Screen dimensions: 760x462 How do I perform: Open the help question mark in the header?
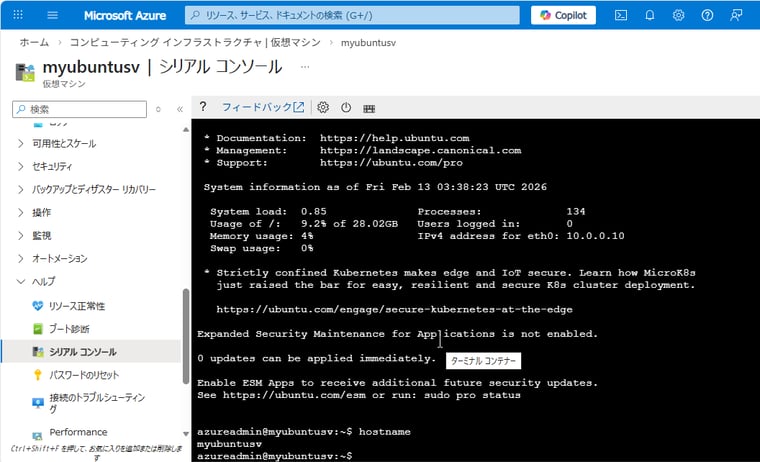click(707, 15)
